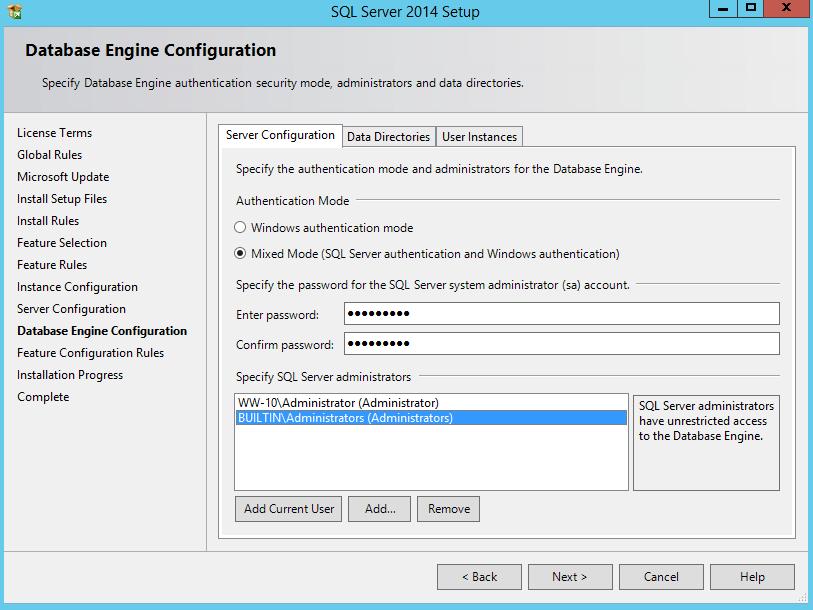Select WW-10\Administrator in administrators list
This screenshot has height=610, width=813.
click(x=431, y=403)
